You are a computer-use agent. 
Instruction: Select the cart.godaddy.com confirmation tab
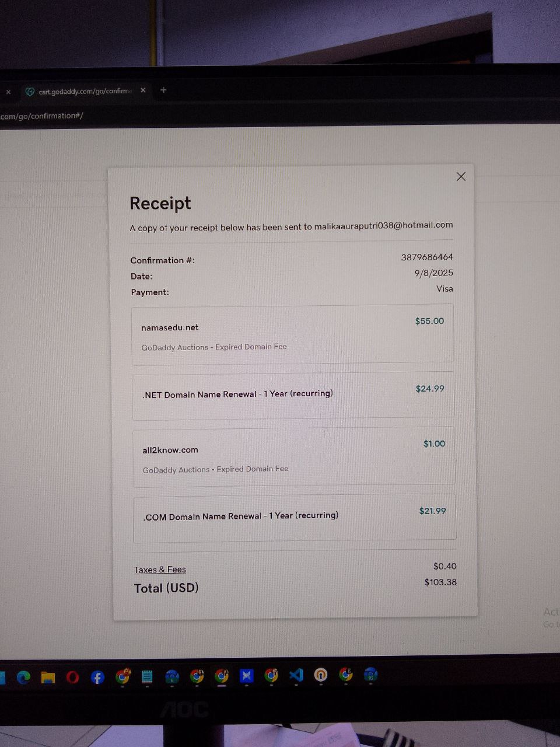point(82,91)
